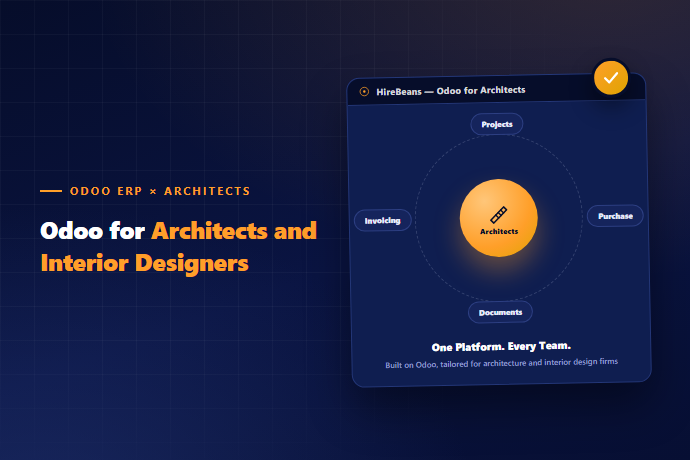
Task: Click the 'One Platform. Every Team.' tagline
Action: click(x=501, y=346)
